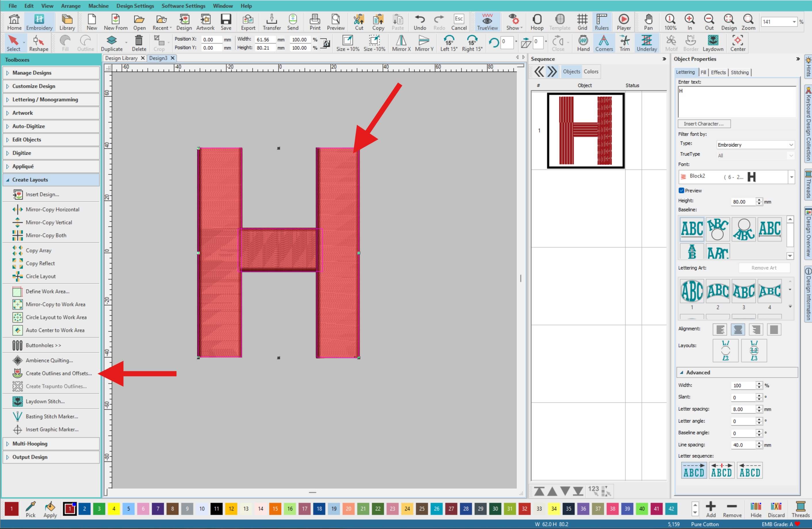Image resolution: width=812 pixels, height=529 pixels.
Task: Expand Lettering / Monogramming toolbox
Action: pyautogui.click(x=51, y=99)
